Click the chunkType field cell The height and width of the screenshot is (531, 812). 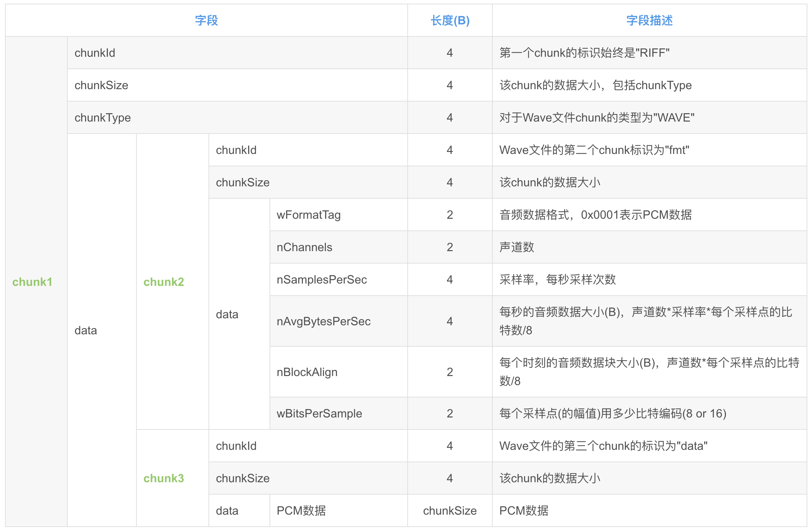[102, 118]
